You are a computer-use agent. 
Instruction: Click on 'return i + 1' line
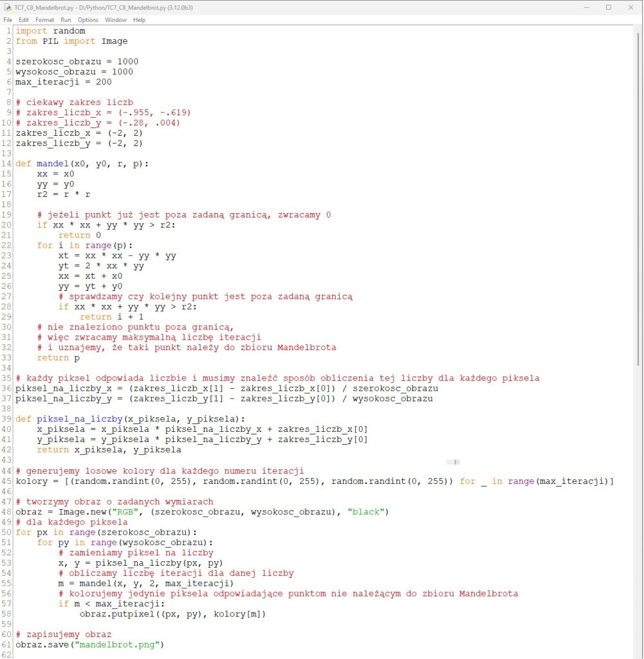112,317
